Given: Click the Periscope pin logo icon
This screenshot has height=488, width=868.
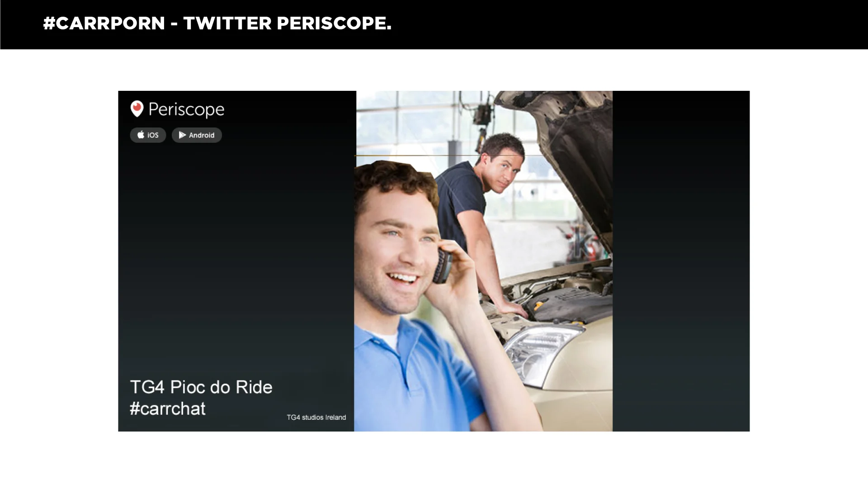Looking at the screenshot, I should (137, 109).
